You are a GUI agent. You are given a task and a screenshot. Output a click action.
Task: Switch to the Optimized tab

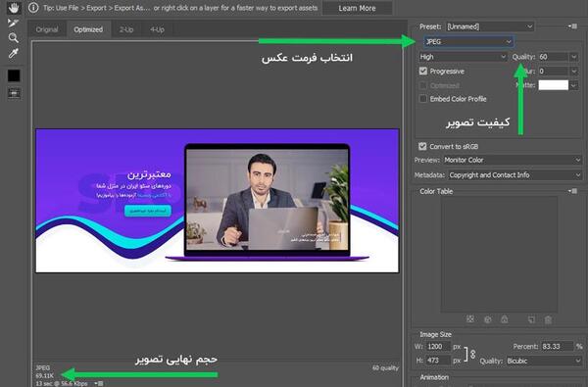point(88,29)
